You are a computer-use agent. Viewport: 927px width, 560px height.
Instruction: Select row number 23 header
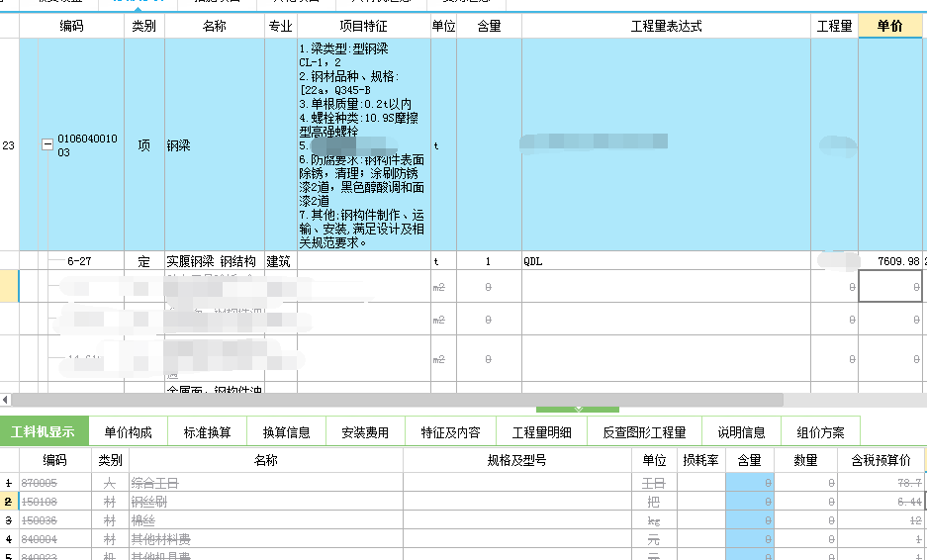[9, 144]
